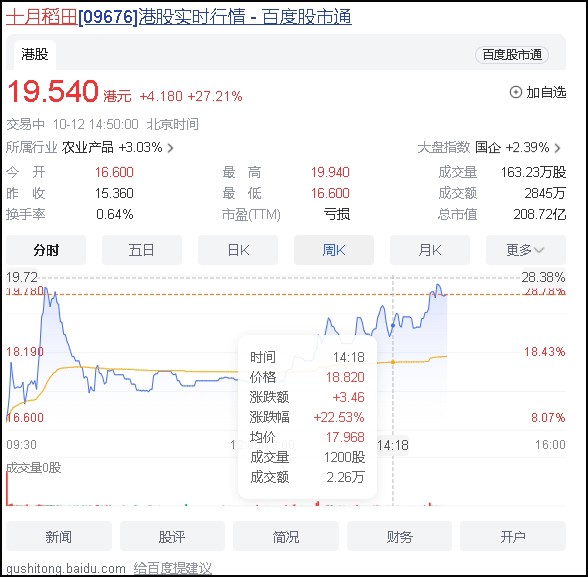Click the 14:18 marker on price line
The height and width of the screenshot is (577, 588).
(393, 325)
